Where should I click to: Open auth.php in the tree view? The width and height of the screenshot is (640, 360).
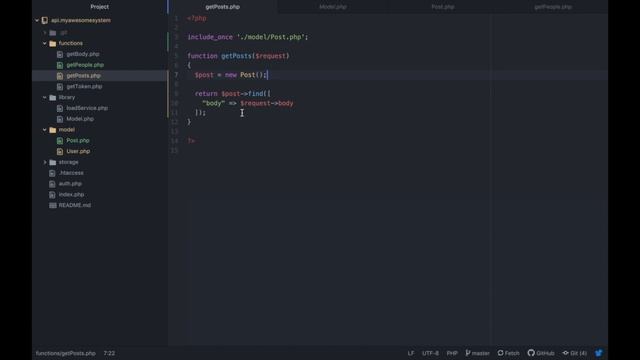coord(70,184)
